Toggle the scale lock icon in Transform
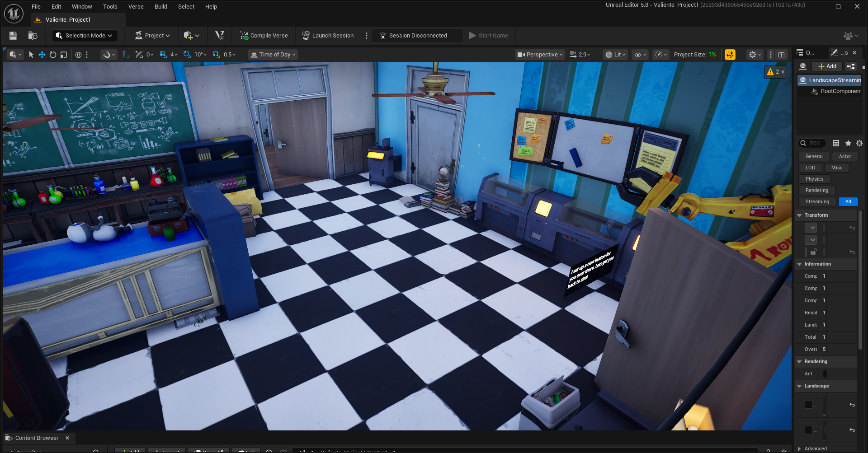This screenshot has height=453, width=868. click(x=814, y=252)
